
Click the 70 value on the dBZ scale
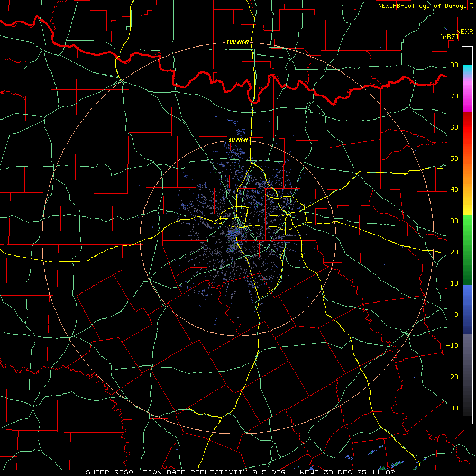[x=454, y=96]
